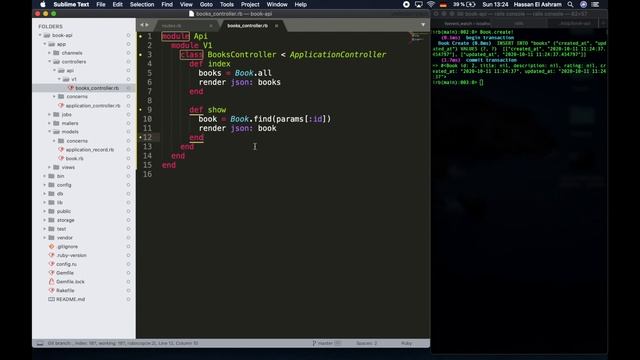Viewport: 640px width, 360px height.
Task: Click the Rakefile file icon
Action: click(51, 290)
